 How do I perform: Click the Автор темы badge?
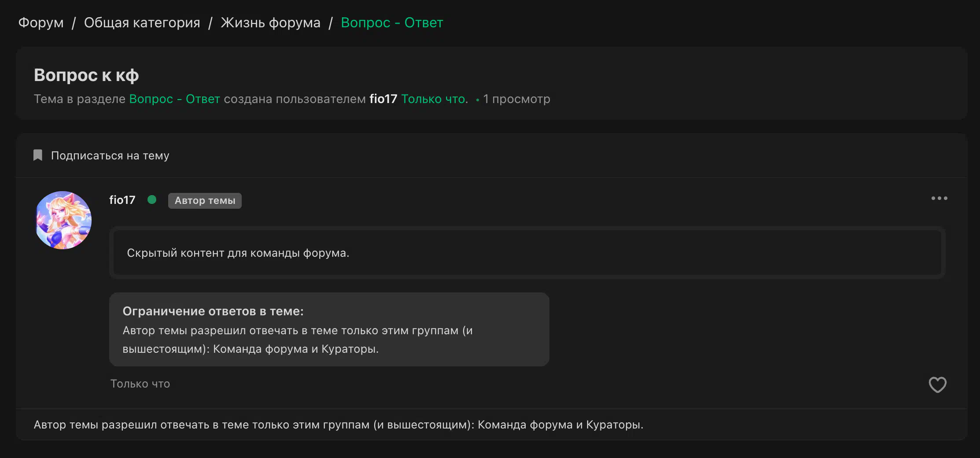tap(205, 201)
